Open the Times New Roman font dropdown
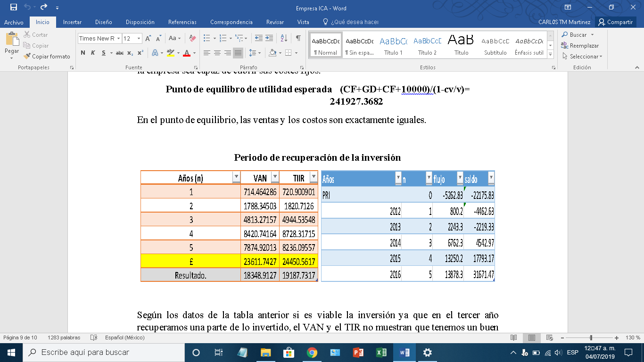644x362 pixels. point(118,39)
